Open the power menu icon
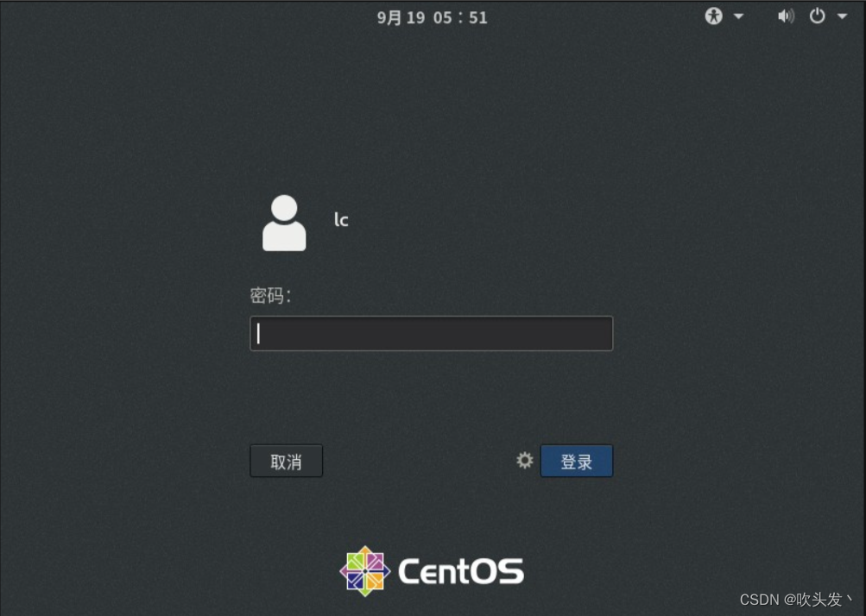866x616 pixels. tap(818, 16)
